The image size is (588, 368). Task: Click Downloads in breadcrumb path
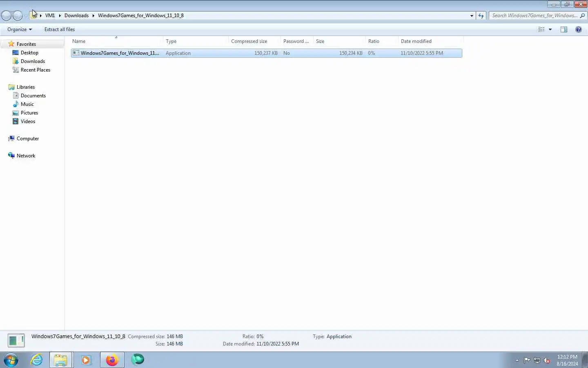76,16
